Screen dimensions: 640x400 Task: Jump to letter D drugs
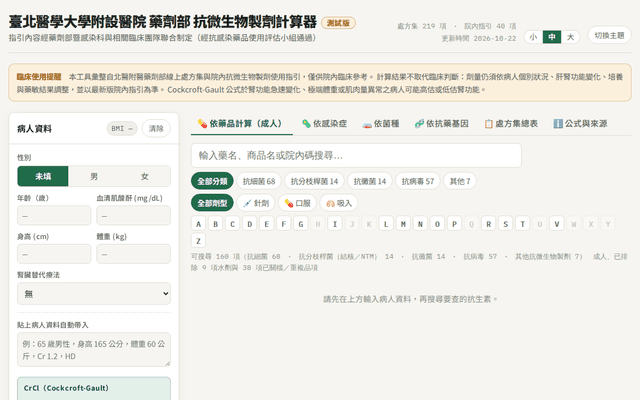point(250,224)
